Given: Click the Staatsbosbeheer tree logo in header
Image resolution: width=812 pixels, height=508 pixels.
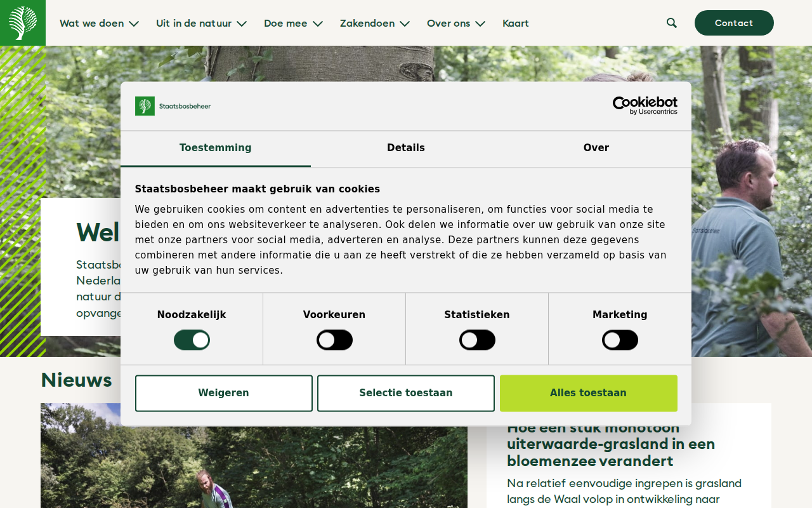Looking at the screenshot, I should pos(23,23).
